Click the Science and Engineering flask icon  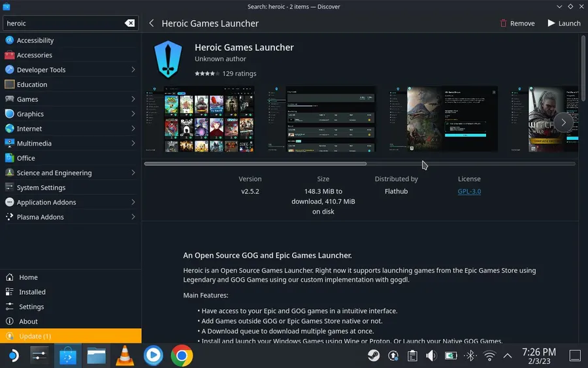point(10,173)
